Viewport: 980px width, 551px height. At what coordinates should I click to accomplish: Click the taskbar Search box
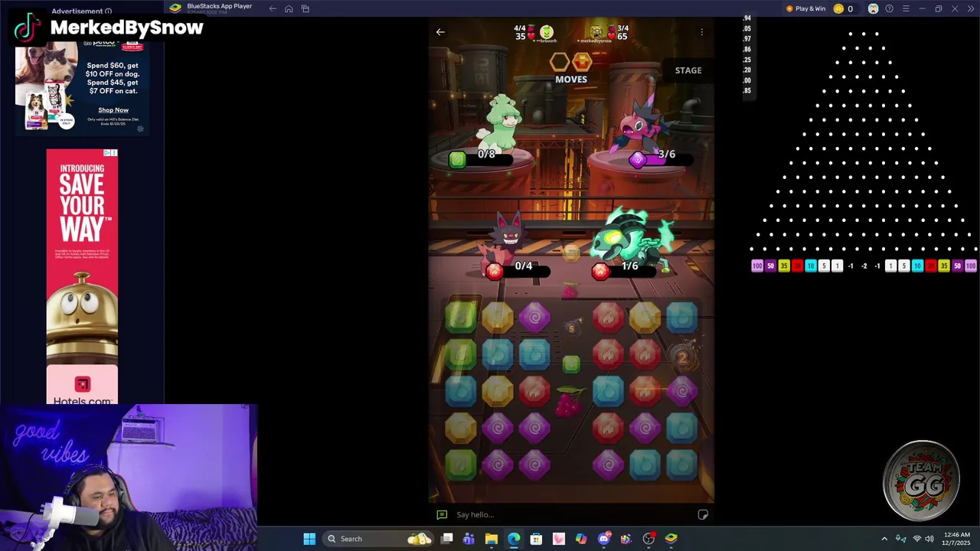click(378, 539)
